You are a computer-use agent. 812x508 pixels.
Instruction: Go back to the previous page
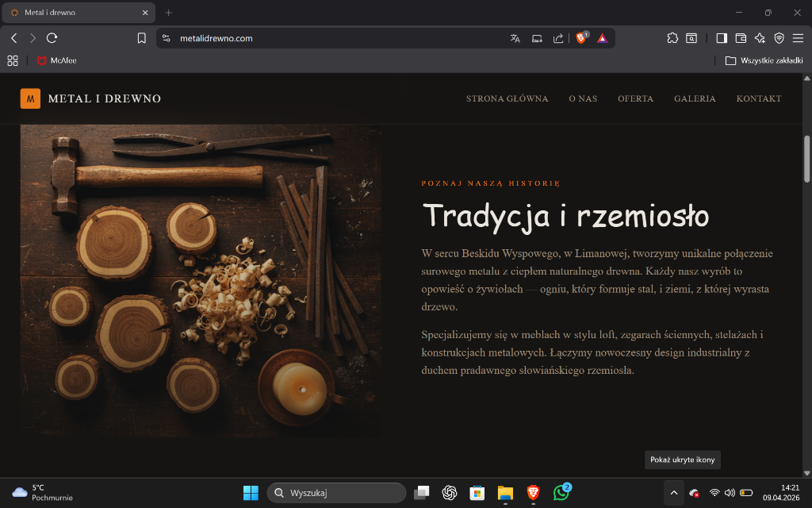[x=14, y=38]
